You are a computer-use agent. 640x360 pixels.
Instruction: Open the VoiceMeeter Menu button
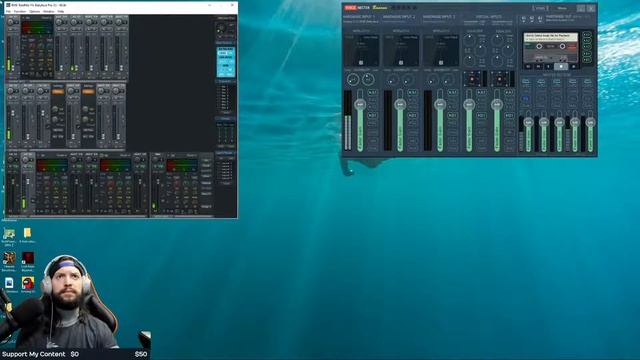click(x=562, y=8)
